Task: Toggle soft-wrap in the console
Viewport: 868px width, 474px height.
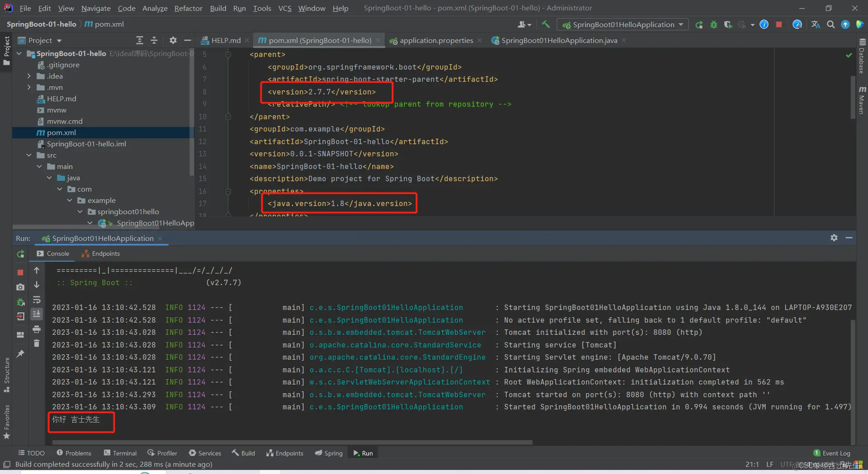Action: pos(37,300)
